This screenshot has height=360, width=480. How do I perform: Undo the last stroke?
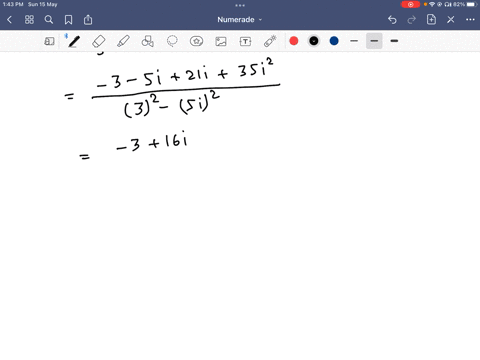point(392,20)
